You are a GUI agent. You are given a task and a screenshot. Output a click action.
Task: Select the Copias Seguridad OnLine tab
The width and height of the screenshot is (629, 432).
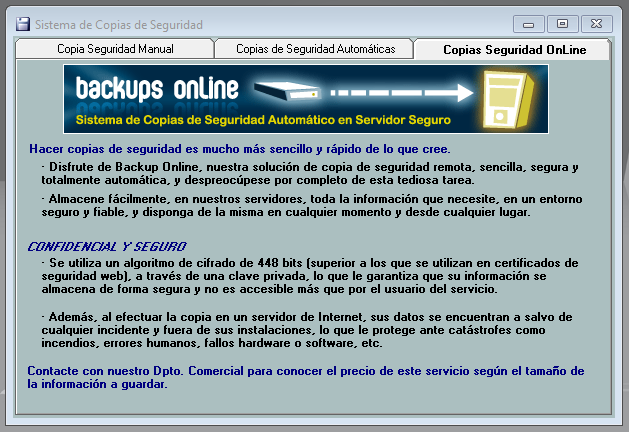tap(514, 49)
